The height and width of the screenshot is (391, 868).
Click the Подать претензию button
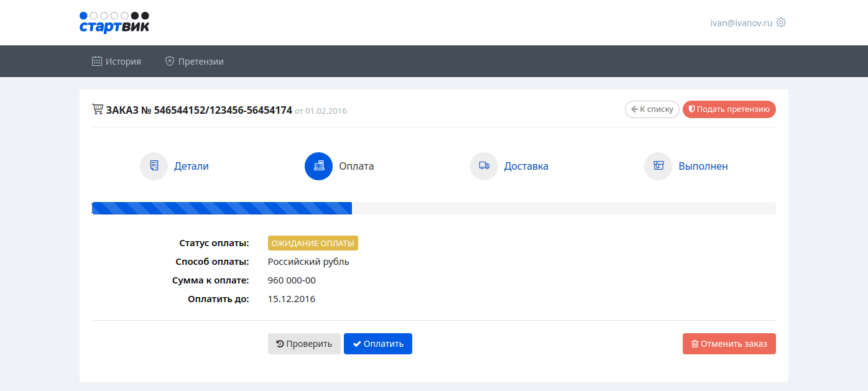point(729,109)
